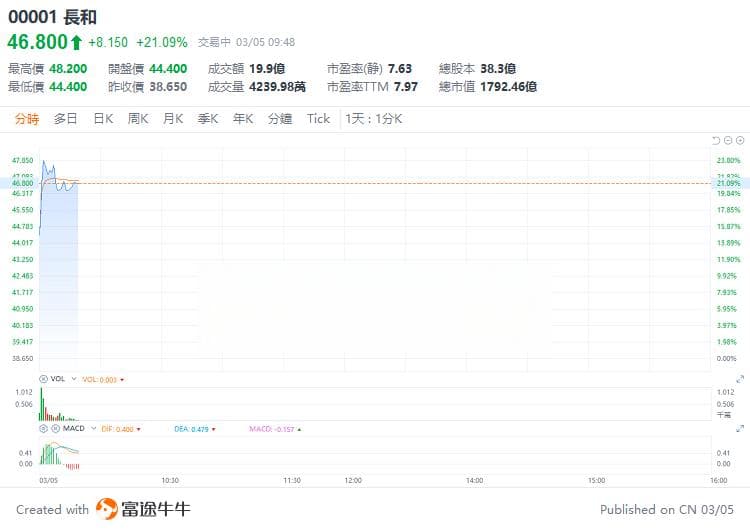Select the 分時 intraday tab

pyautogui.click(x=27, y=119)
